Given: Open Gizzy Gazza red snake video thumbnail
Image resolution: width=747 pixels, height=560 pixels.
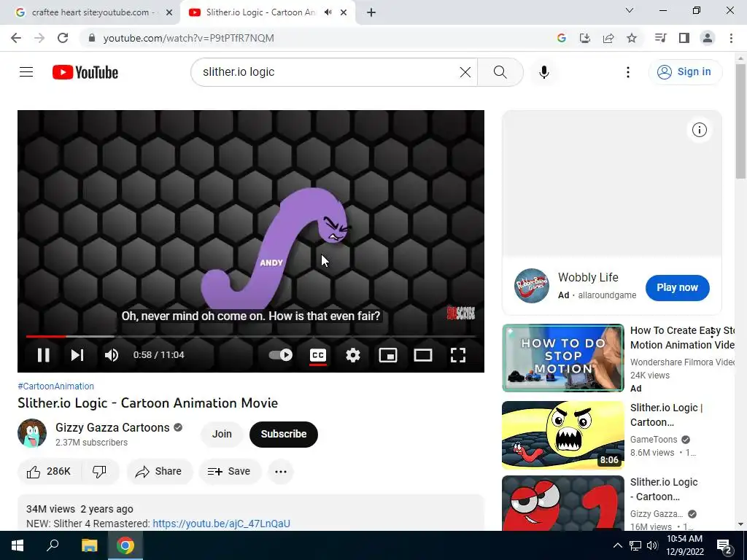Looking at the screenshot, I should tap(562, 503).
